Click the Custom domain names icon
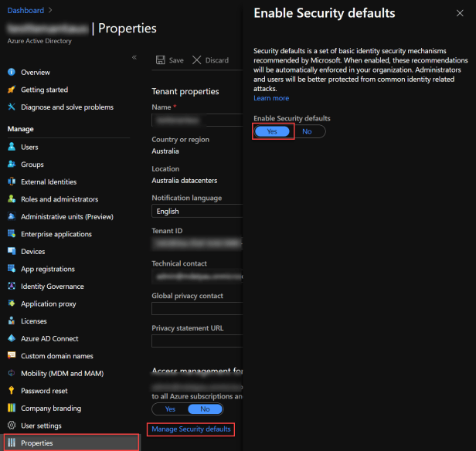The height and width of the screenshot is (451, 476). click(x=12, y=356)
